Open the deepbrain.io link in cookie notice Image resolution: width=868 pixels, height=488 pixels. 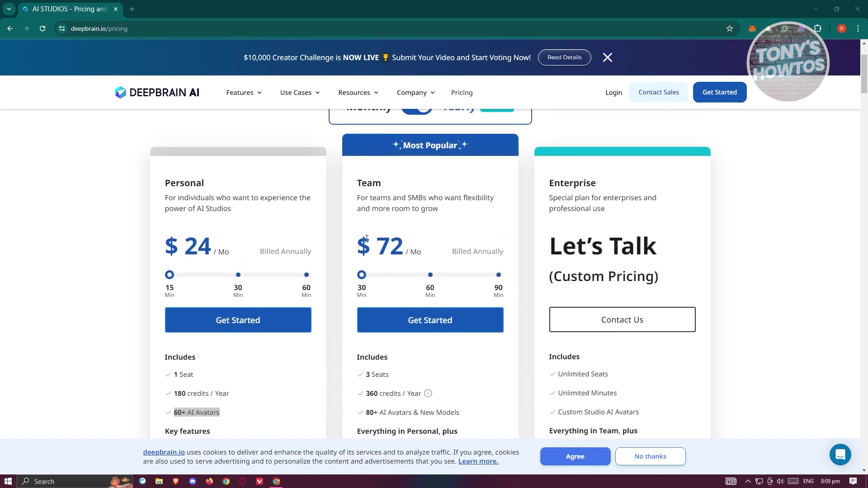pyautogui.click(x=164, y=452)
